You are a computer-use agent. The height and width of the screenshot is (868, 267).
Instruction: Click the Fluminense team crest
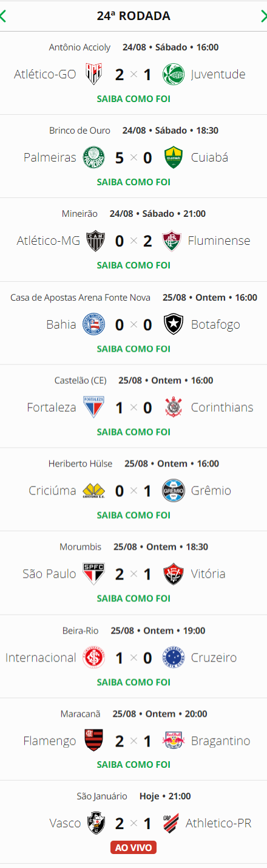click(x=173, y=241)
